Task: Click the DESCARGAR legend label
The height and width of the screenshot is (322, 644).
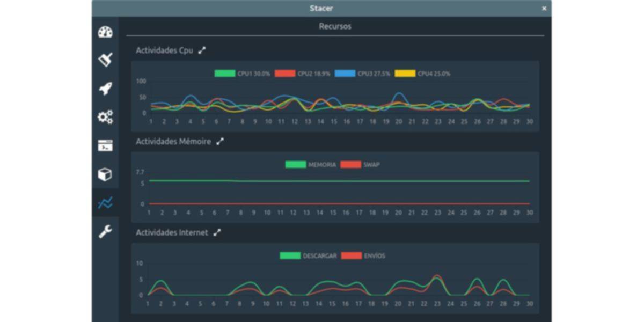Action: [x=320, y=256]
